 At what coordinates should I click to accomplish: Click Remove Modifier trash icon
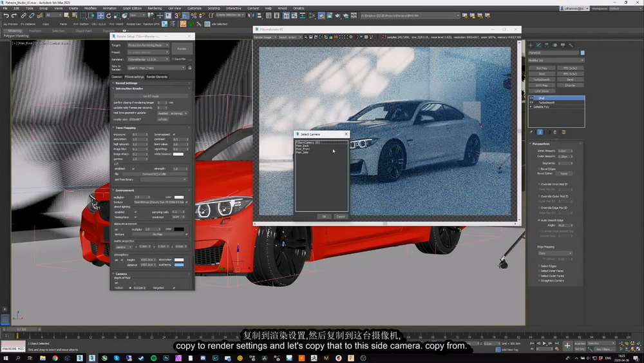555,132
